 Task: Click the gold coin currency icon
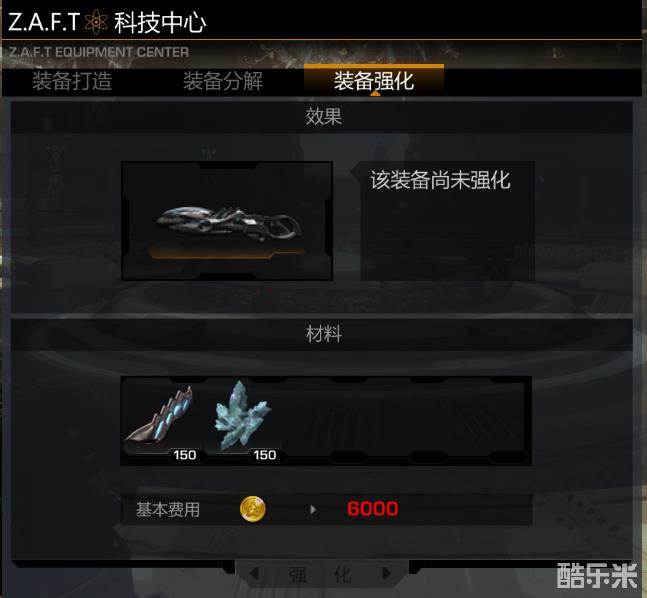(x=253, y=509)
